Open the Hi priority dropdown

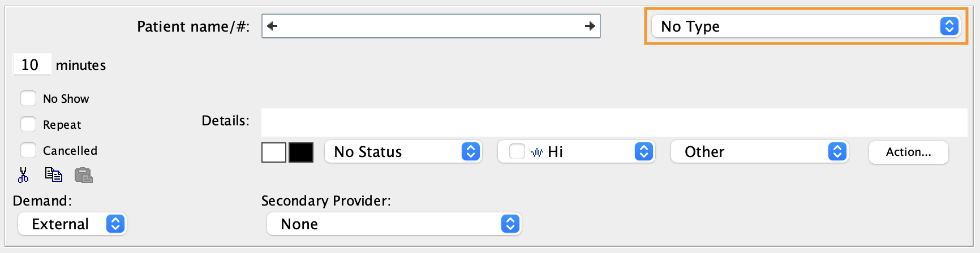pyautogui.click(x=576, y=151)
